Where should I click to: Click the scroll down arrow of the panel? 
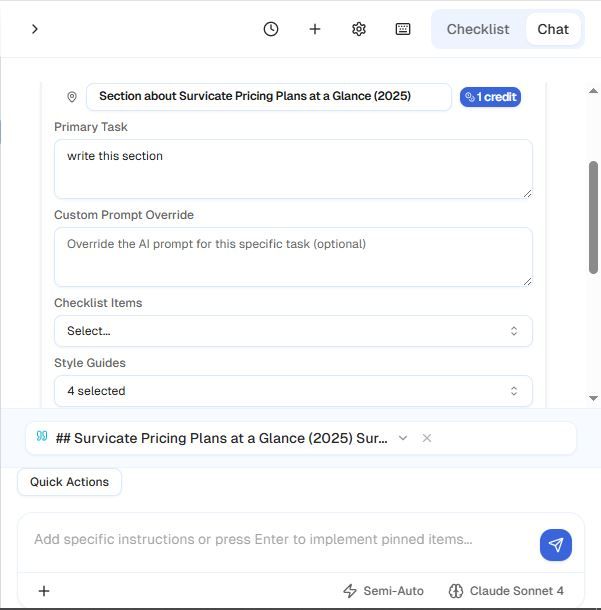[x=593, y=398]
